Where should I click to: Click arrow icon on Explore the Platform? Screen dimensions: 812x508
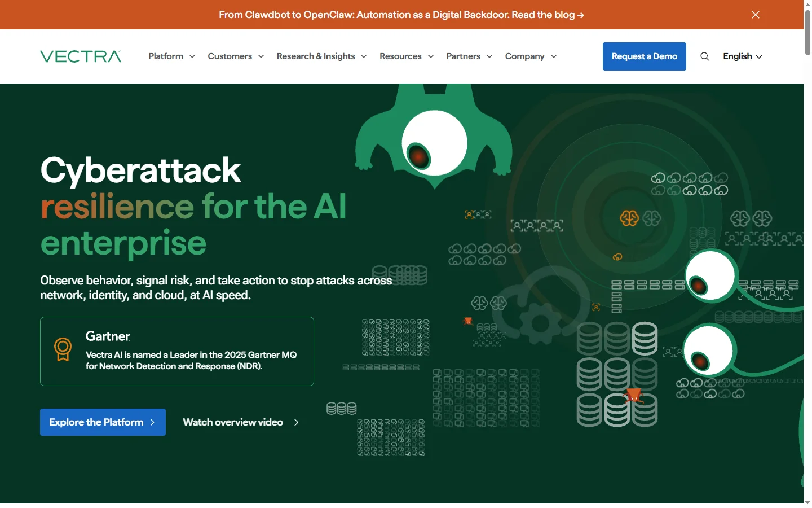tap(152, 422)
